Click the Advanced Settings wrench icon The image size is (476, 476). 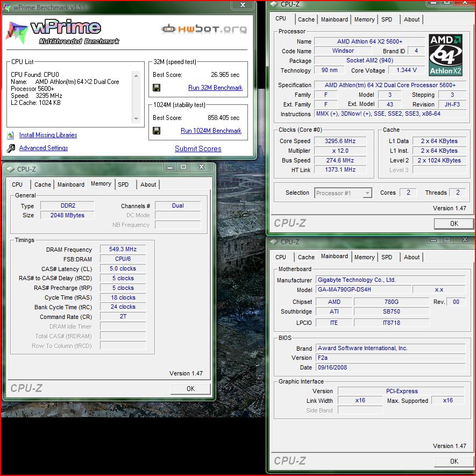11,148
